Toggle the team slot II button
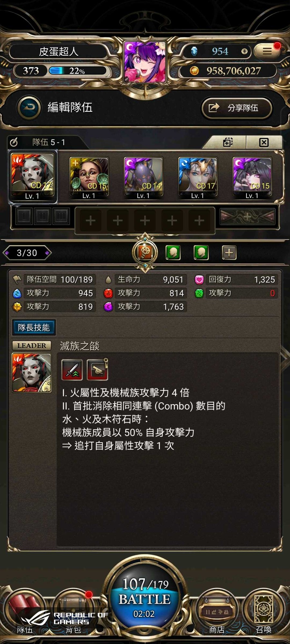Viewport: 290px width, 644px height. (42, 216)
